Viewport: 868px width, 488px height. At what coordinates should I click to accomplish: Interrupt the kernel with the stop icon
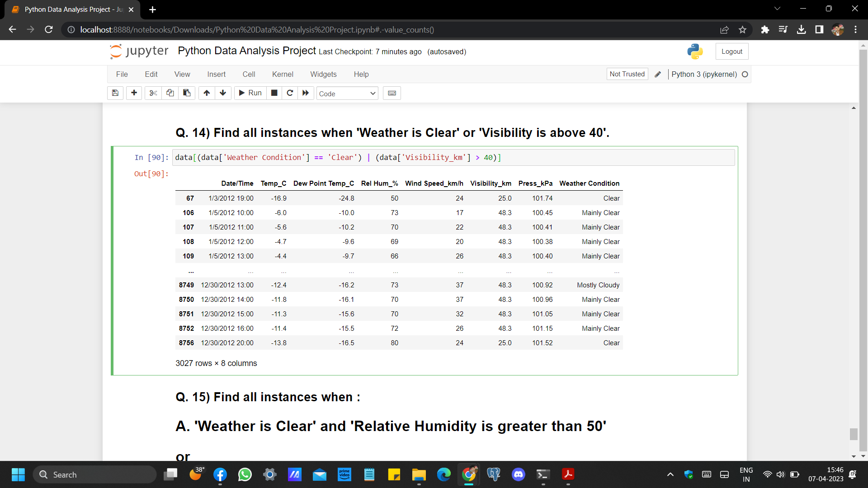point(274,93)
